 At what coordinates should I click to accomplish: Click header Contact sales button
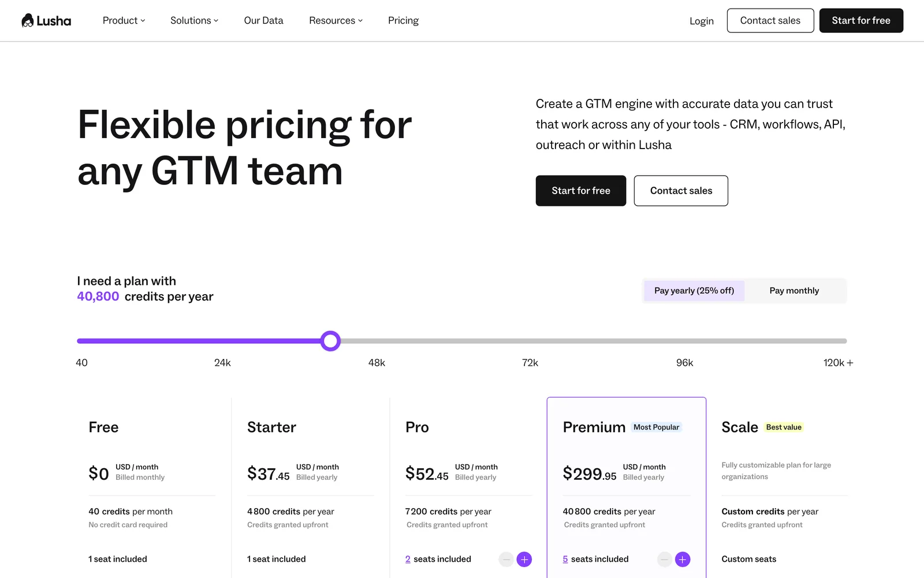tap(770, 21)
